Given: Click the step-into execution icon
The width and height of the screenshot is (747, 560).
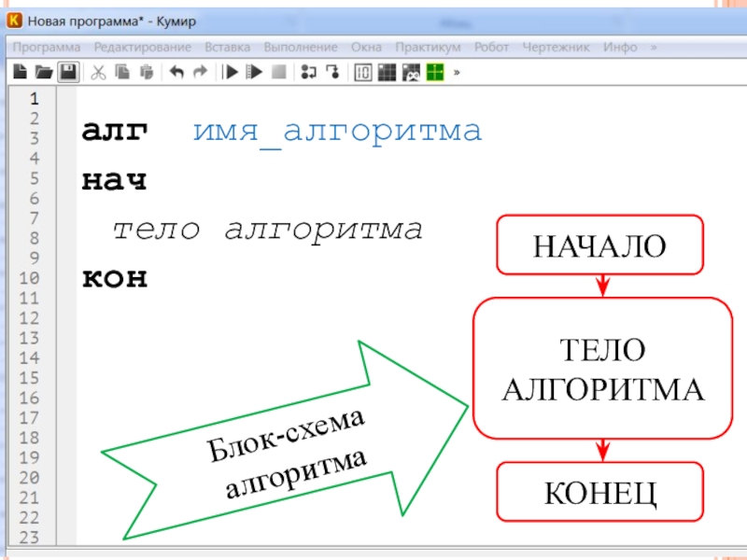Looking at the screenshot, I should click(x=332, y=73).
